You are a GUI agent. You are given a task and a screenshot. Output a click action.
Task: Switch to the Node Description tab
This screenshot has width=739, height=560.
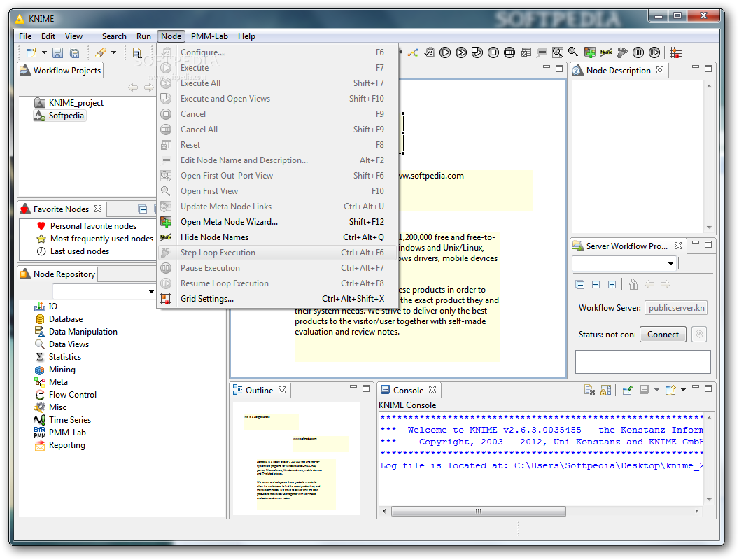pos(618,70)
